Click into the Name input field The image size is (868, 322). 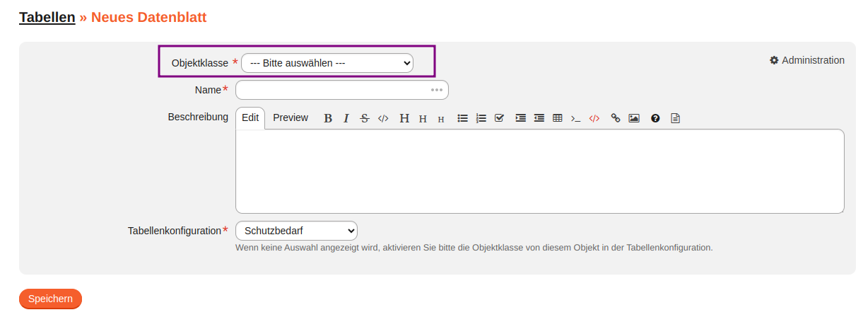click(332, 90)
